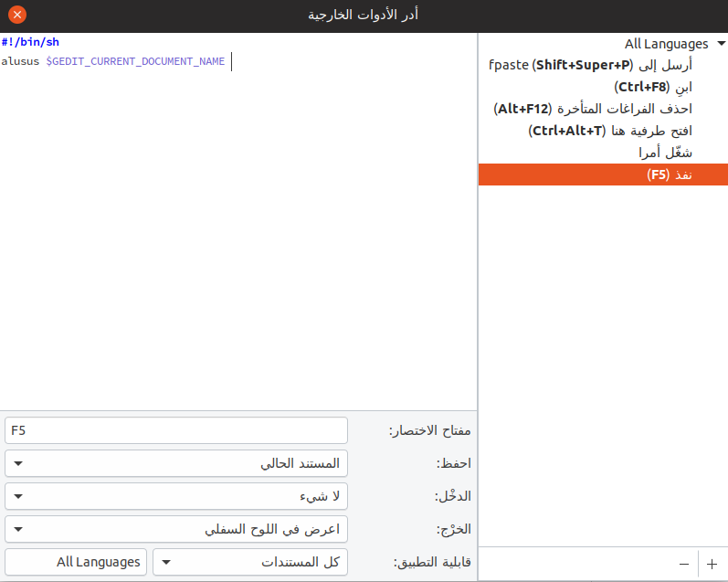Click the #!/bin/sh shebang line
Viewport: 728px width, 582px height.
click(30, 42)
